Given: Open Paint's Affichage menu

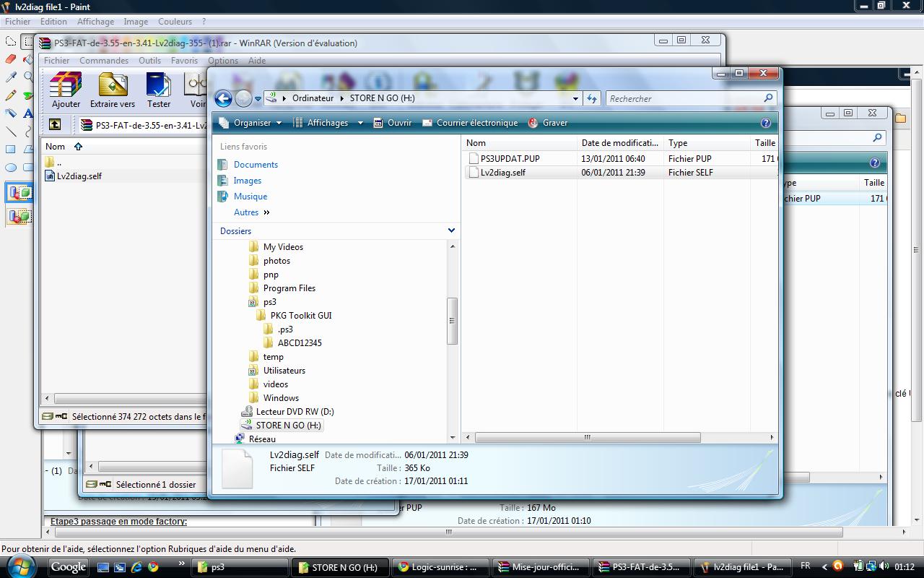Looking at the screenshot, I should (95, 22).
